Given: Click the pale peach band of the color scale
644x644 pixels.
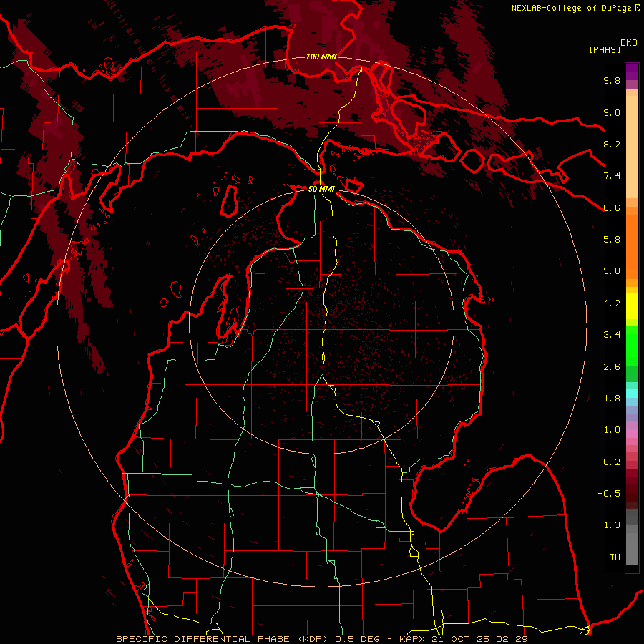Looking at the screenshot, I should pos(632,148).
